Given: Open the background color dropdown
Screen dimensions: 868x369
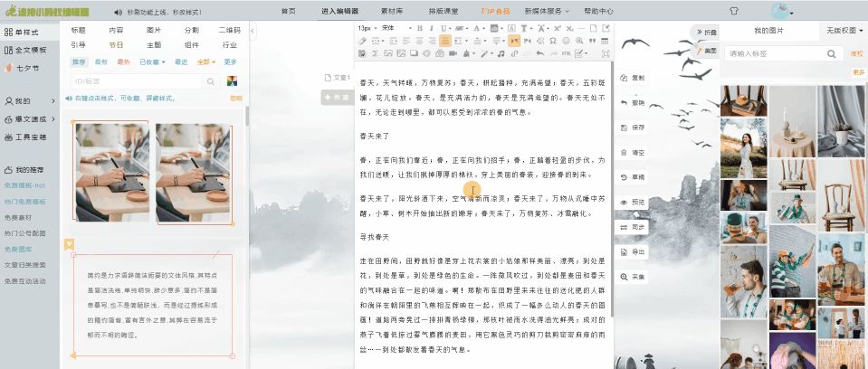Looking at the screenshot, I should click(x=501, y=28).
